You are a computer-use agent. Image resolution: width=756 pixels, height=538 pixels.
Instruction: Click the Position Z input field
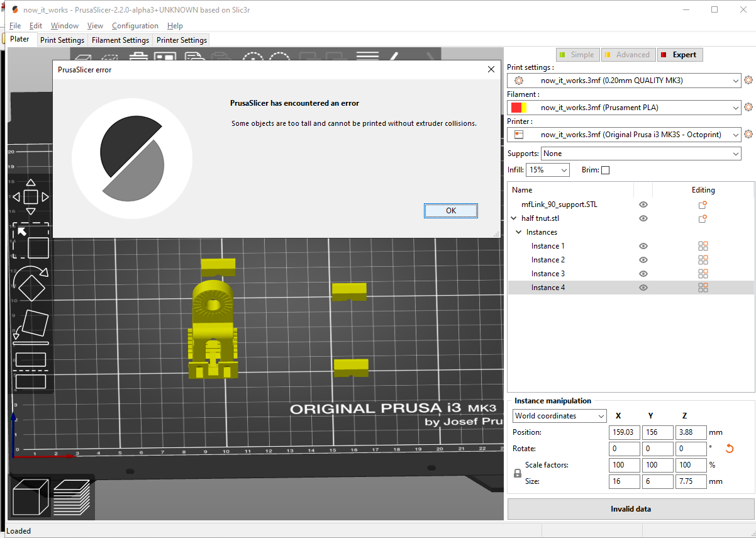point(691,432)
